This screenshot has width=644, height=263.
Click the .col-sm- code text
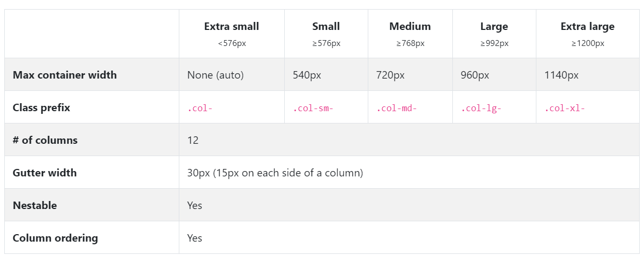313,109
